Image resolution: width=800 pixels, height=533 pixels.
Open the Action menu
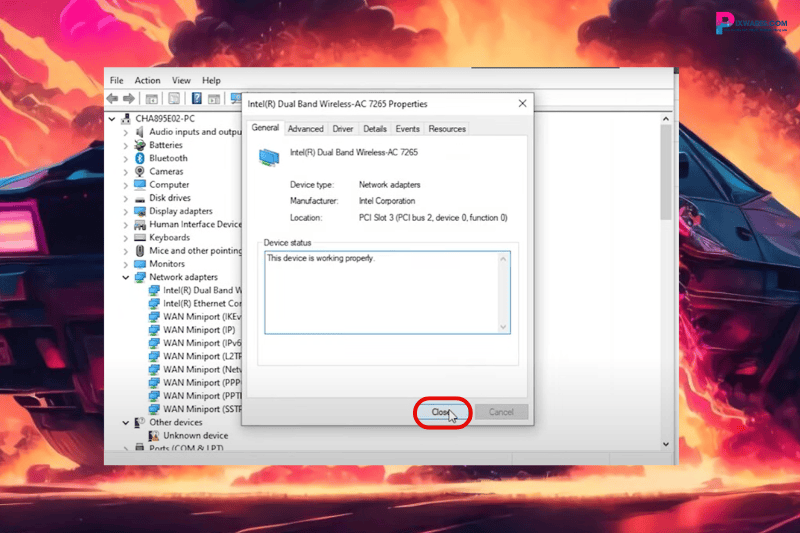[147, 80]
